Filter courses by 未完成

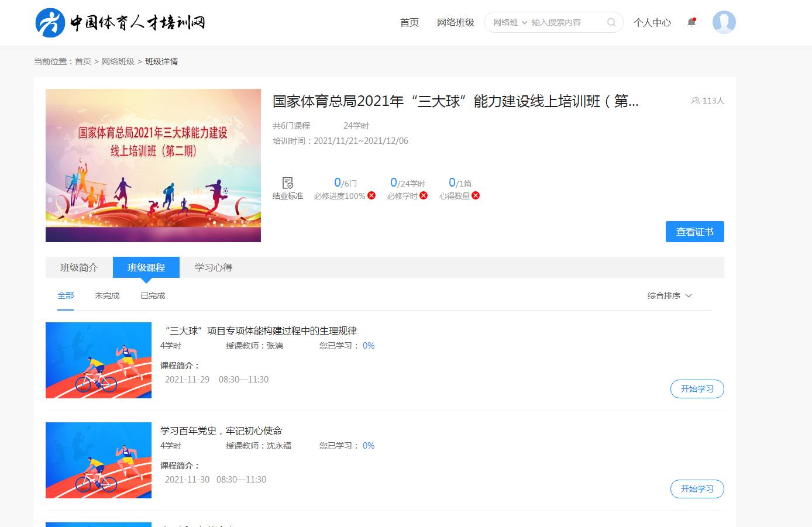click(107, 296)
